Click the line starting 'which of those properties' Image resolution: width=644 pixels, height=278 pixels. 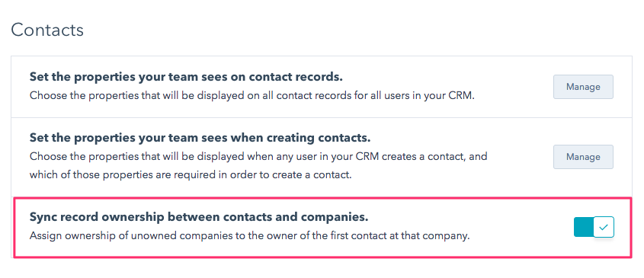[191, 175]
